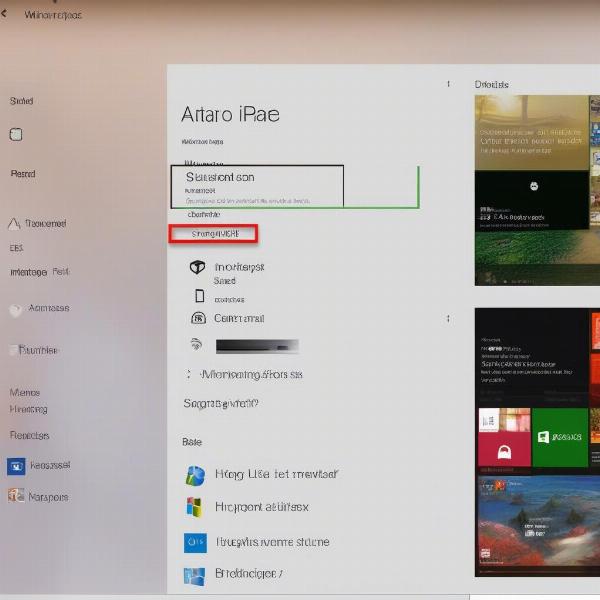Click the Drioidds heading
Screen dimensions: 600x600
pos(491,85)
